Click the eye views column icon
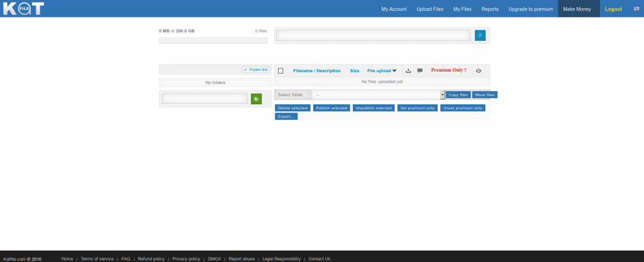Viewport: 644px width, 262px height. coord(479,71)
